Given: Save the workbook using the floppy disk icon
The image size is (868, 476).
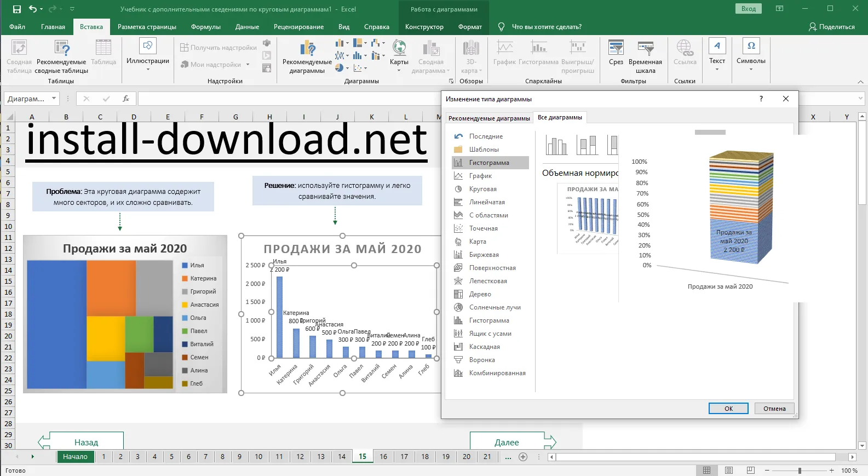Looking at the screenshot, I should tap(17, 9).
